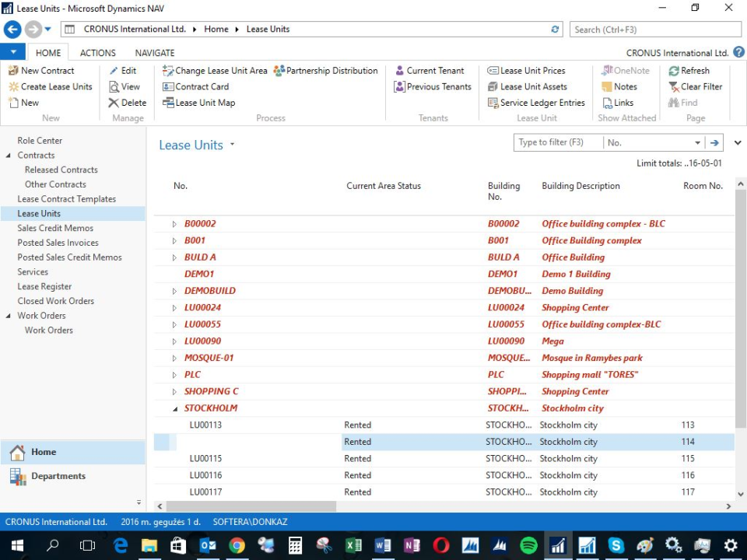Click the Edit pencil action

pos(123,71)
